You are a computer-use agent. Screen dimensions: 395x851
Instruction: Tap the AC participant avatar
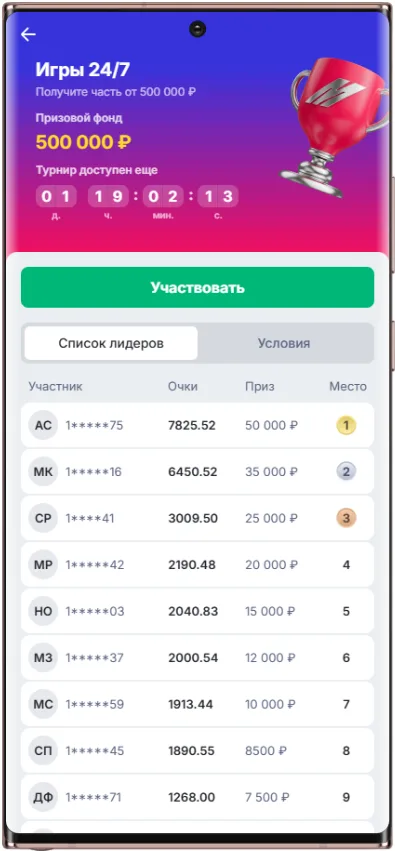coord(43,426)
